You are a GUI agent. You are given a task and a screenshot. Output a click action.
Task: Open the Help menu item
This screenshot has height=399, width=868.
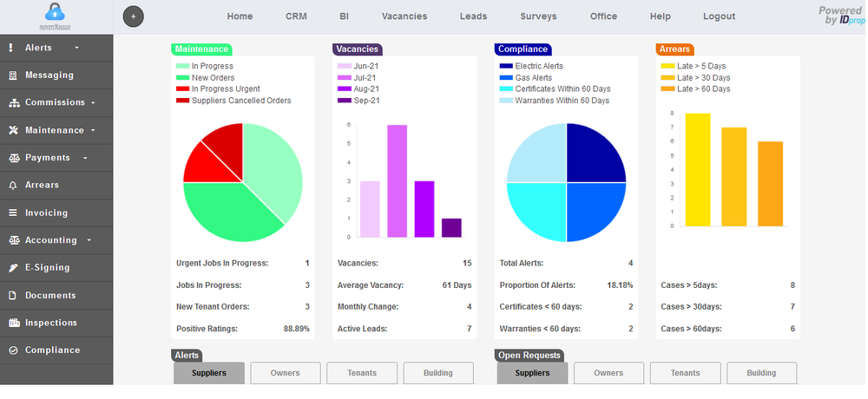[660, 16]
